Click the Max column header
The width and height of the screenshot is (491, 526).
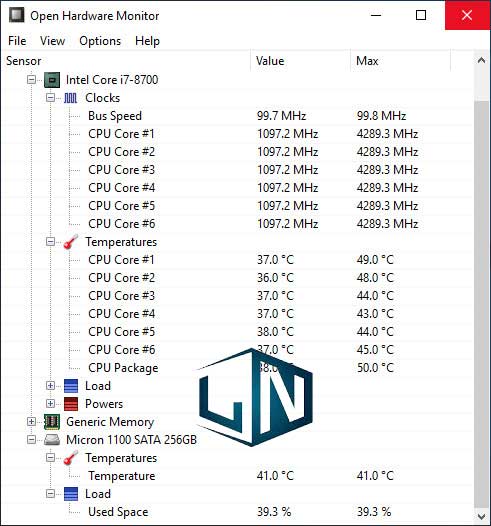(400, 61)
